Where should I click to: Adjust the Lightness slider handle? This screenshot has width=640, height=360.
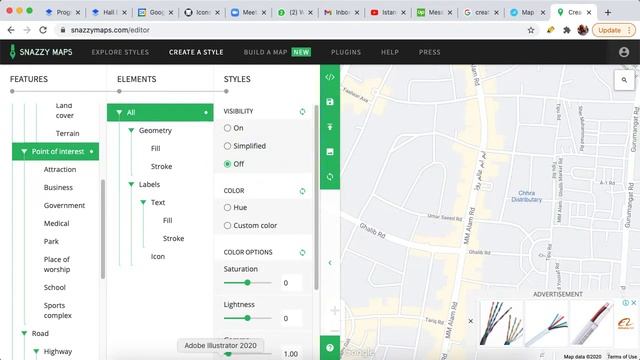pyautogui.click(x=247, y=318)
